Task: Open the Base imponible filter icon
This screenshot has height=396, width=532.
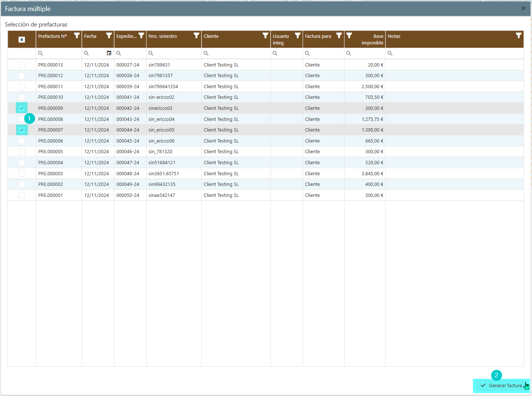Action: [x=349, y=36]
